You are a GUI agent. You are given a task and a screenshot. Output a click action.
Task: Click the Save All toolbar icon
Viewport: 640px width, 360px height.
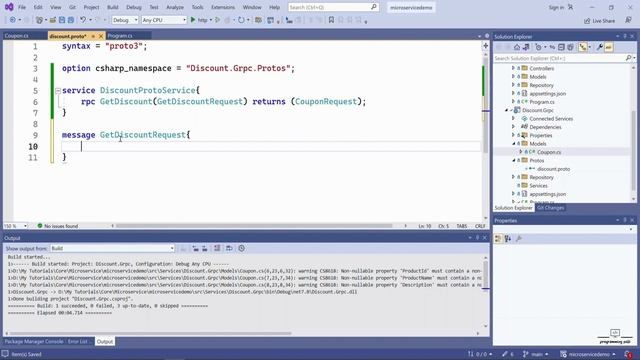pos(71,20)
